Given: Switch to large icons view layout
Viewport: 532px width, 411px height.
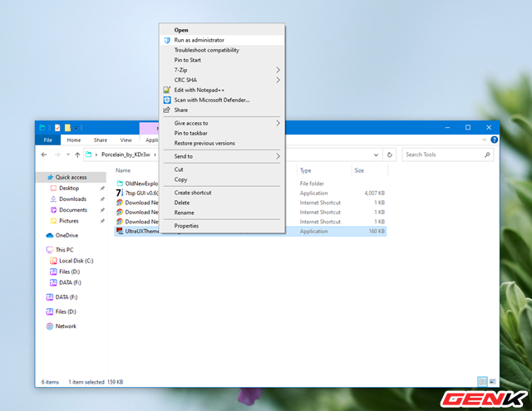Looking at the screenshot, I should tap(493, 381).
